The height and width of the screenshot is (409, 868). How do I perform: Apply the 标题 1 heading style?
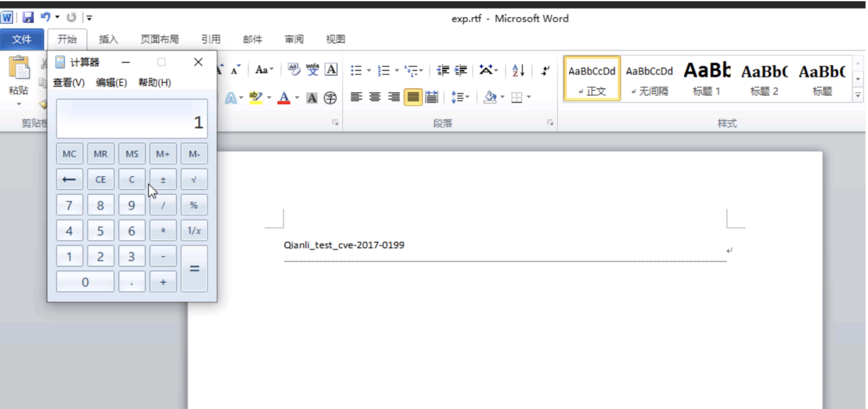tap(707, 79)
